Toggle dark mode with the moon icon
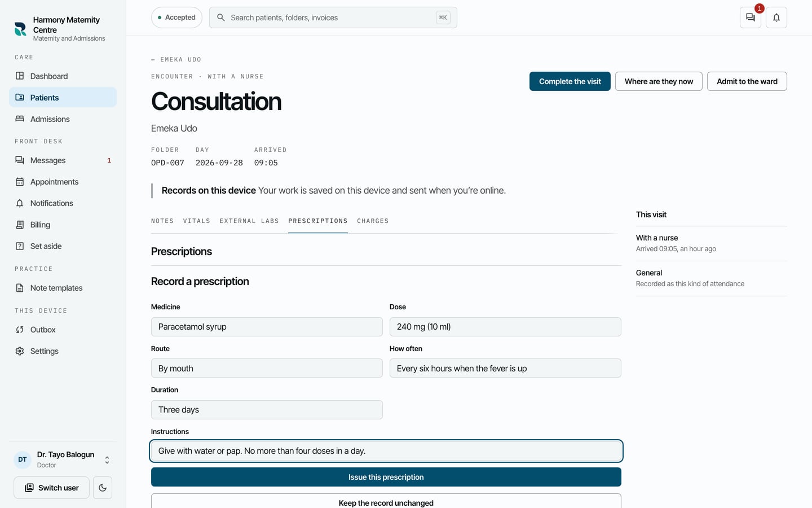The image size is (812, 508). (103, 488)
